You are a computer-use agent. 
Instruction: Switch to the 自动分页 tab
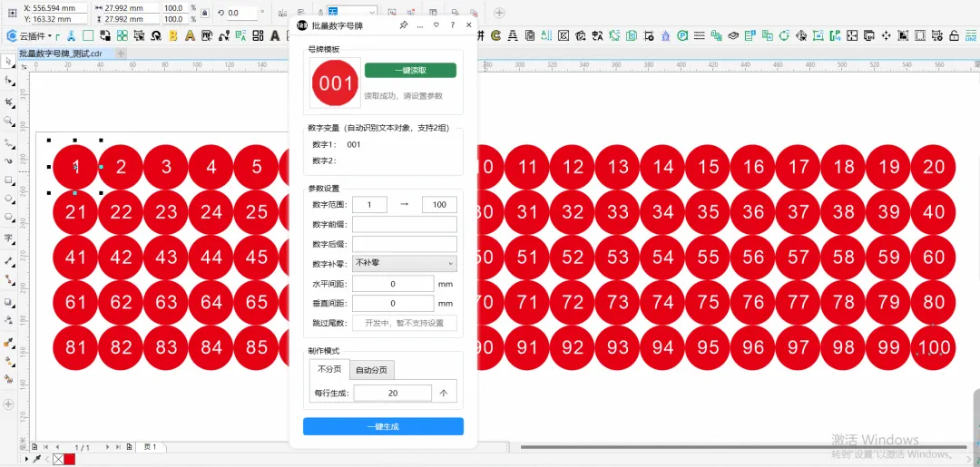(371, 370)
